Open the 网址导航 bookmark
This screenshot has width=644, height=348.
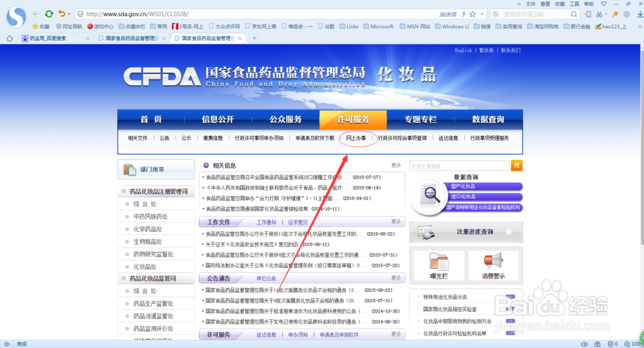pyautogui.click(x=69, y=26)
